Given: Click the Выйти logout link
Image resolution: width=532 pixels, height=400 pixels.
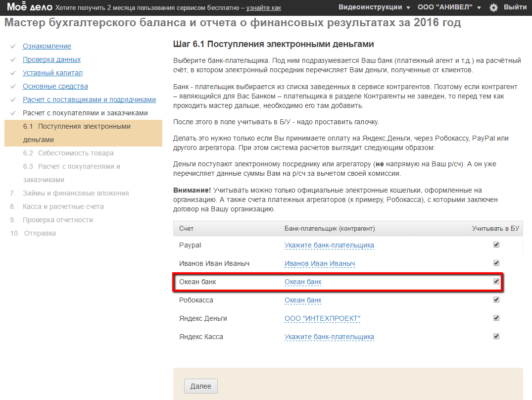Looking at the screenshot, I should click(515, 7).
